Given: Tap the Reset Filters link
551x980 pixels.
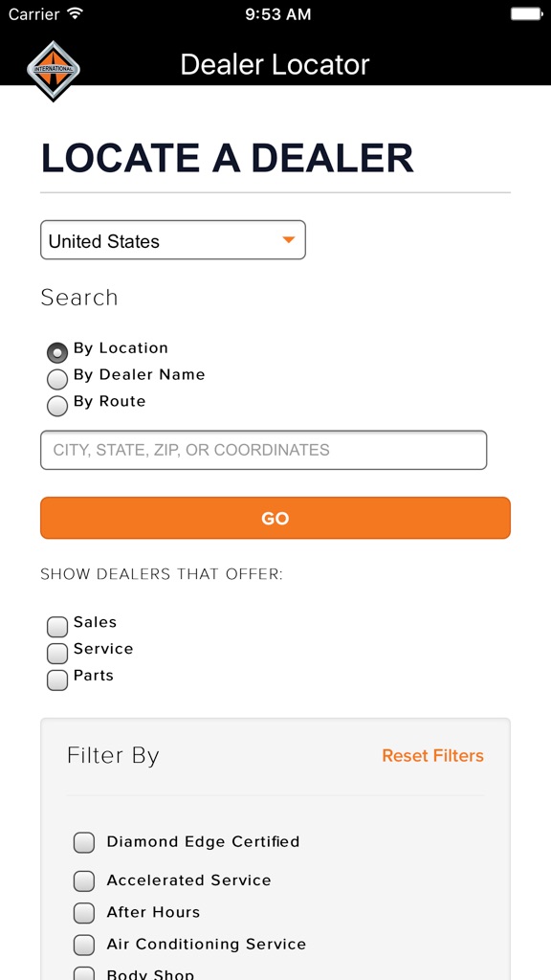Looking at the screenshot, I should pos(432,755).
